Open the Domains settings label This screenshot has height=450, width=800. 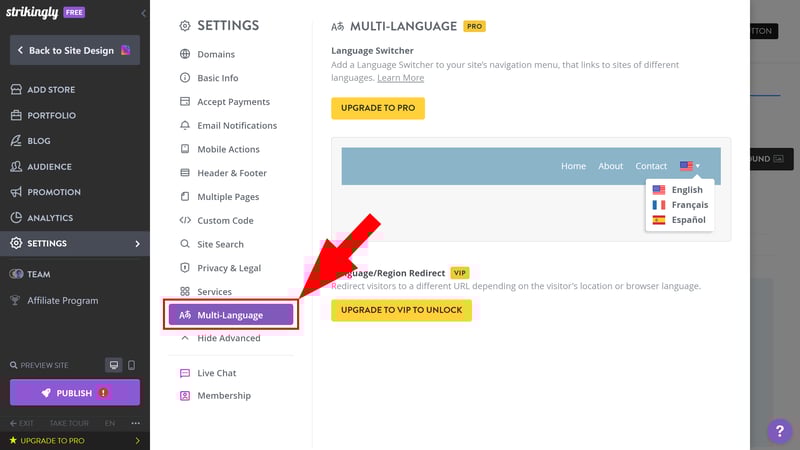click(216, 54)
